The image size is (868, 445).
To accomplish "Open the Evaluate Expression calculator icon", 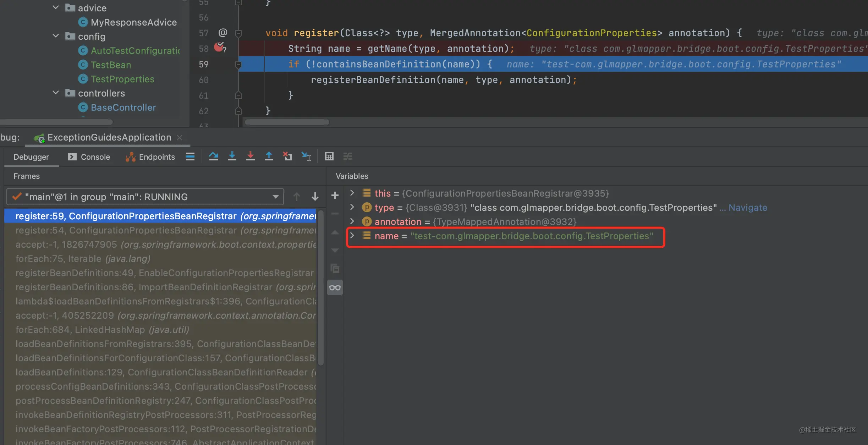I will 329,156.
